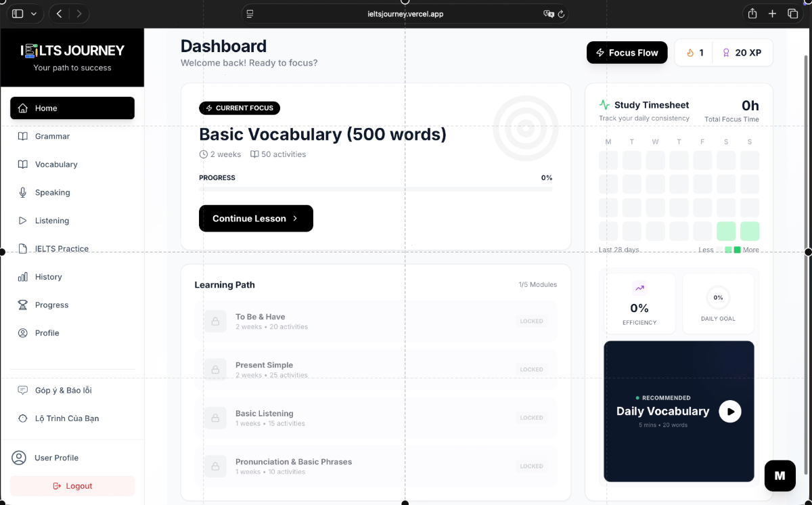The image size is (812, 505).
Task: Open Góp ý & Báo lỗi feedback icon
Action: (x=22, y=390)
